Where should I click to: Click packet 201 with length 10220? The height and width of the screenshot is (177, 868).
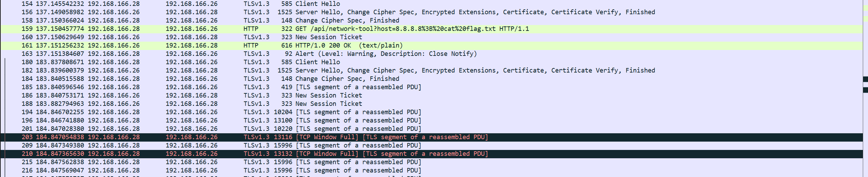358,129
